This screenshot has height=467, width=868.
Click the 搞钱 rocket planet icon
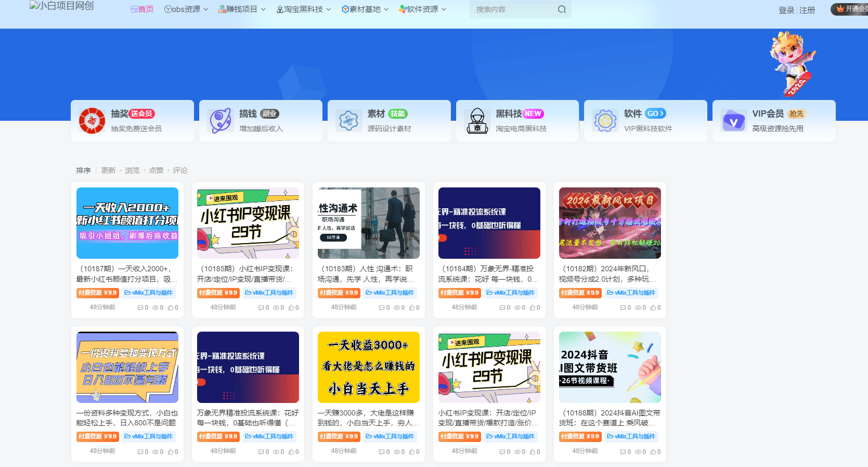[x=221, y=121]
